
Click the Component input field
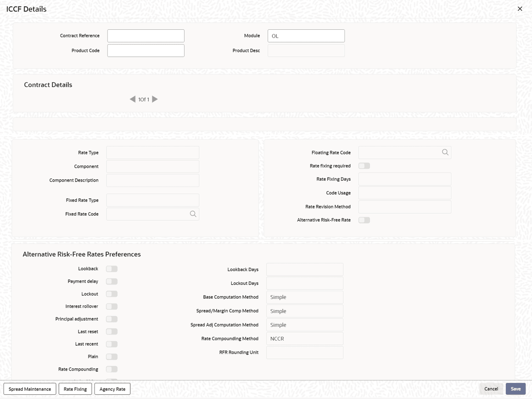pyautogui.click(x=153, y=166)
